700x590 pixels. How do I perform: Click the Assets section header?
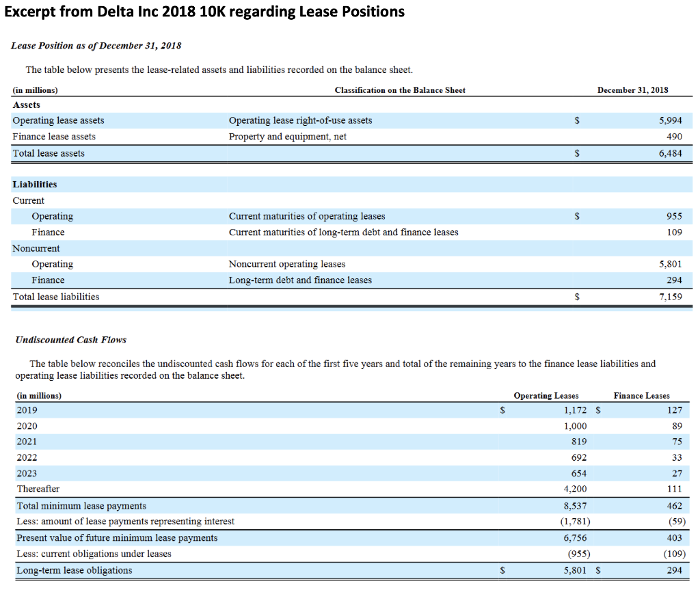point(27,105)
